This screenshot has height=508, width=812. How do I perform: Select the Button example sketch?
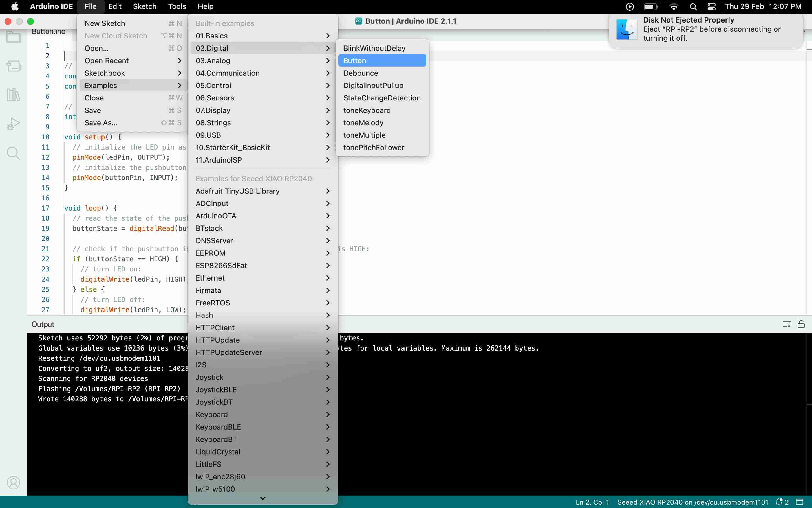382,60
